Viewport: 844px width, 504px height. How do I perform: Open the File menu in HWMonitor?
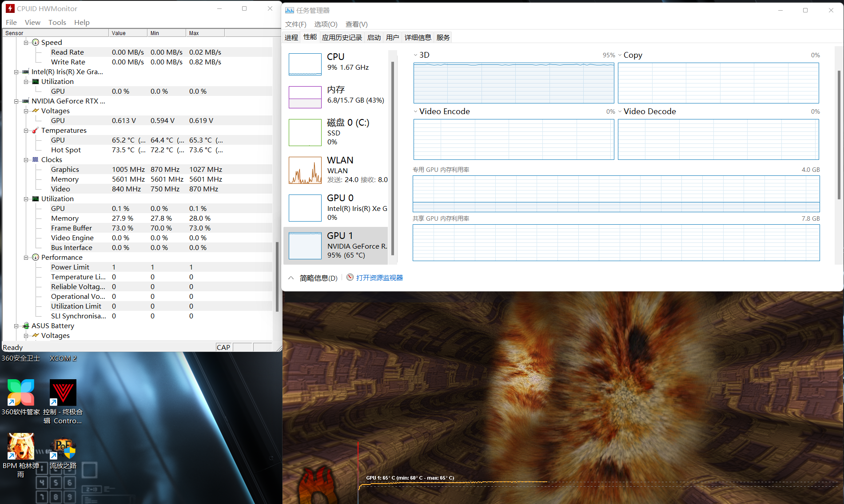11,22
